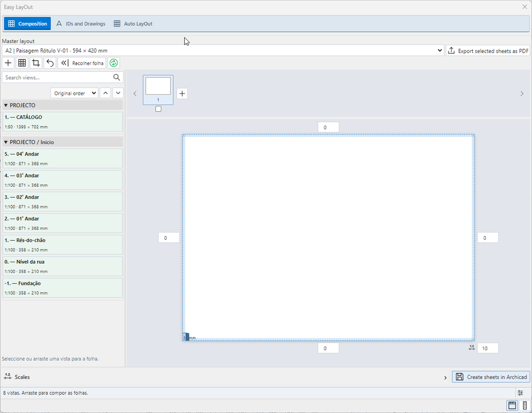Click the green refresh icon

click(113, 63)
